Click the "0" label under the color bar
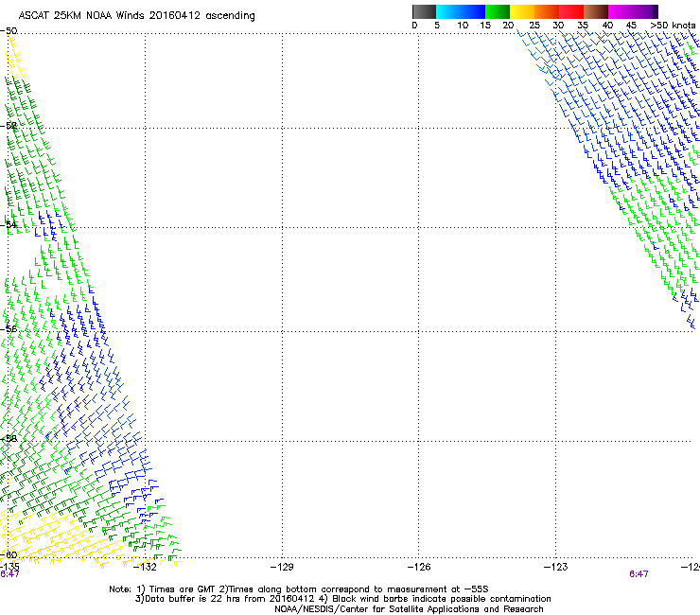Image resolution: width=700 pixels, height=615 pixels. 414,26
